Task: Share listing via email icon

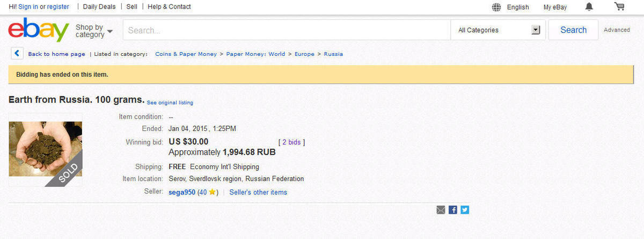Action: click(x=441, y=210)
